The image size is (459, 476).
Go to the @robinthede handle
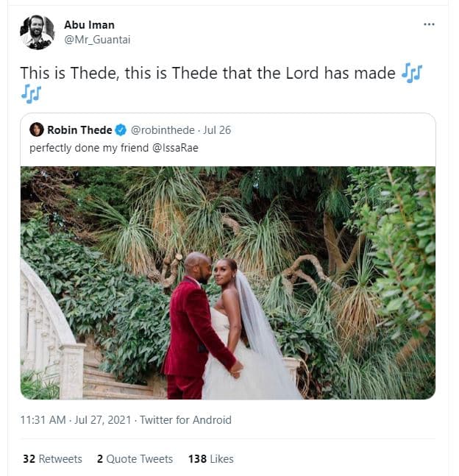click(x=162, y=130)
